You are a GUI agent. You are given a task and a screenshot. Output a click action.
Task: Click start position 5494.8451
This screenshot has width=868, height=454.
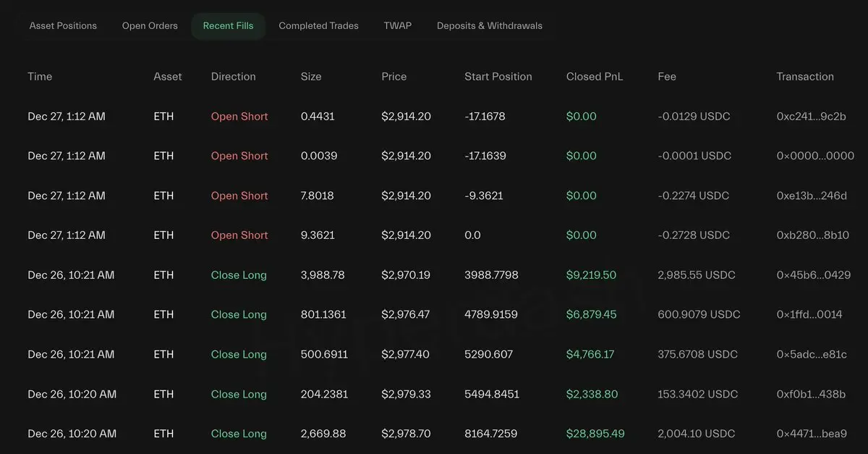point(491,394)
